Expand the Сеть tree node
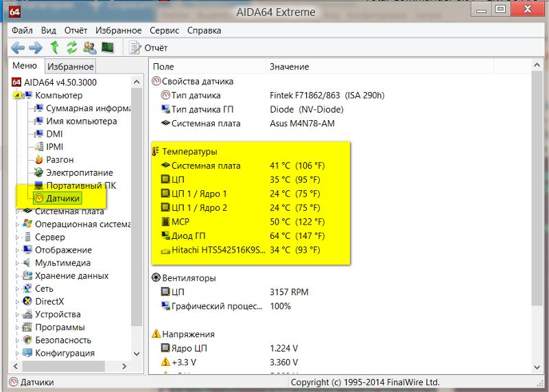Viewport: 549px width, 392px height. [x=17, y=288]
